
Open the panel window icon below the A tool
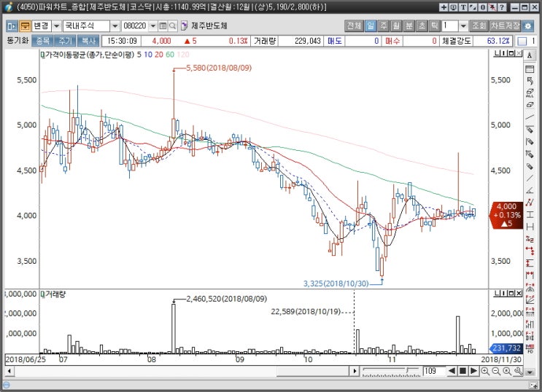[x=530, y=68]
